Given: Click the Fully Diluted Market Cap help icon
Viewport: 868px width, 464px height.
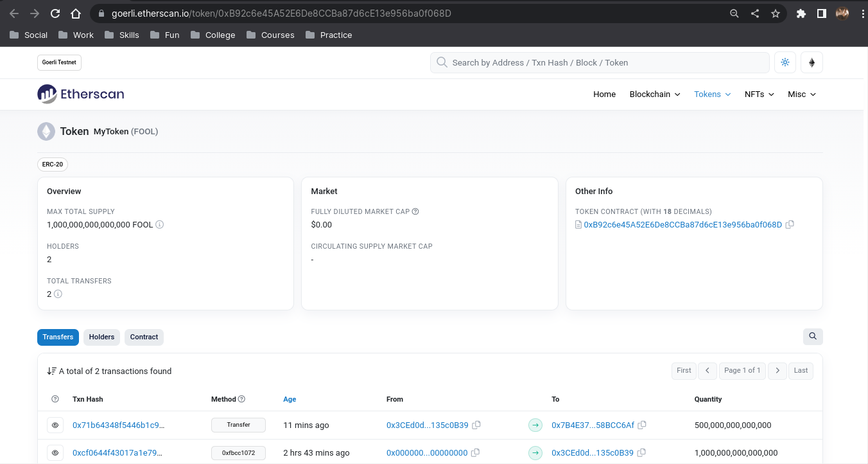Looking at the screenshot, I should [x=415, y=211].
